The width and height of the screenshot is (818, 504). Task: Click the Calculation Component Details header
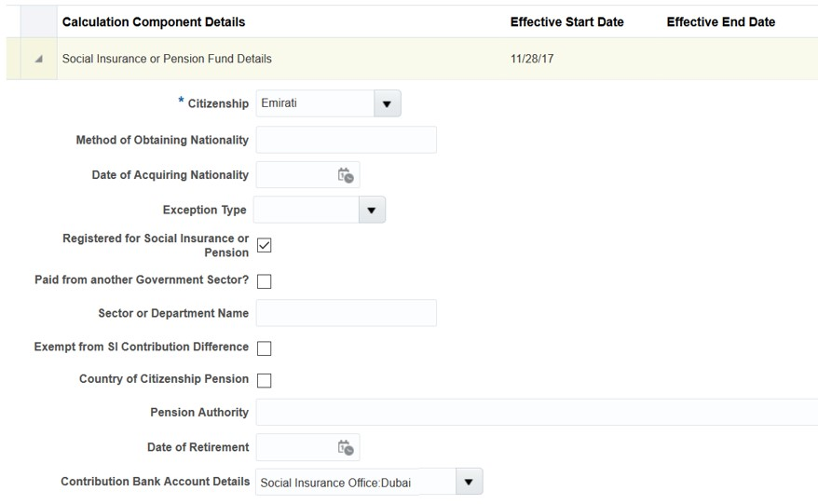(x=154, y=21)
